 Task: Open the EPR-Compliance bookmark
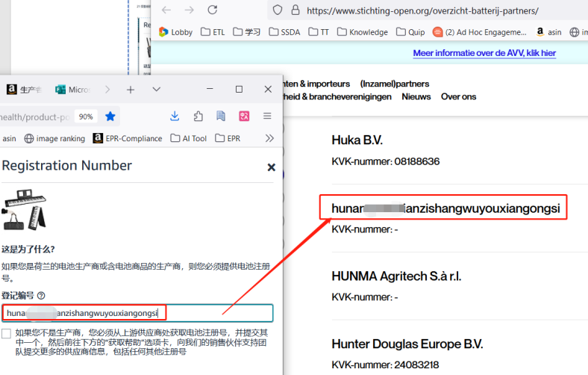pyautogui.click(x=128, y=138)
